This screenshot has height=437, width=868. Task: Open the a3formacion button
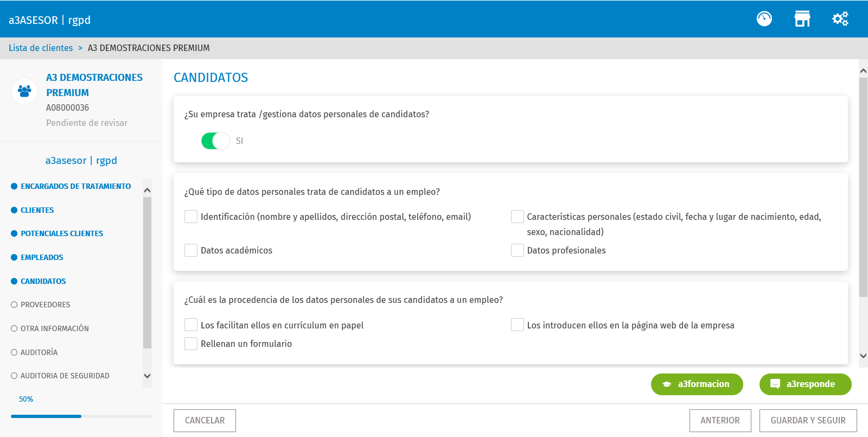697,384
